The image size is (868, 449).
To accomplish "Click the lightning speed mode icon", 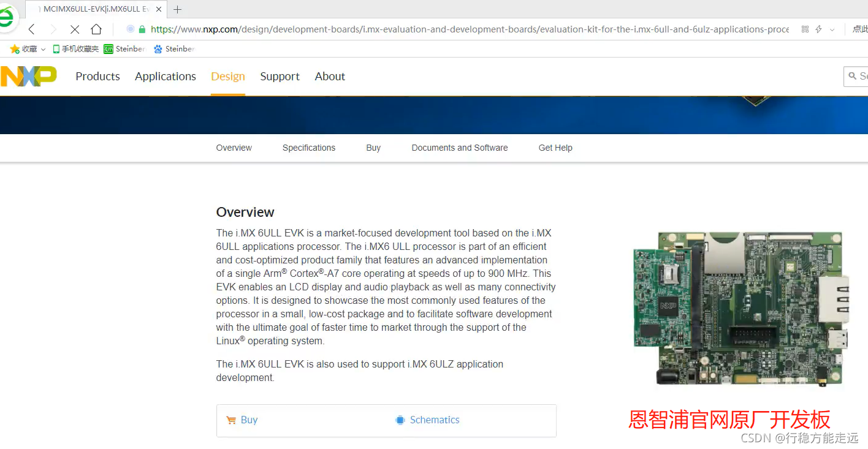I will pos(818,29).
